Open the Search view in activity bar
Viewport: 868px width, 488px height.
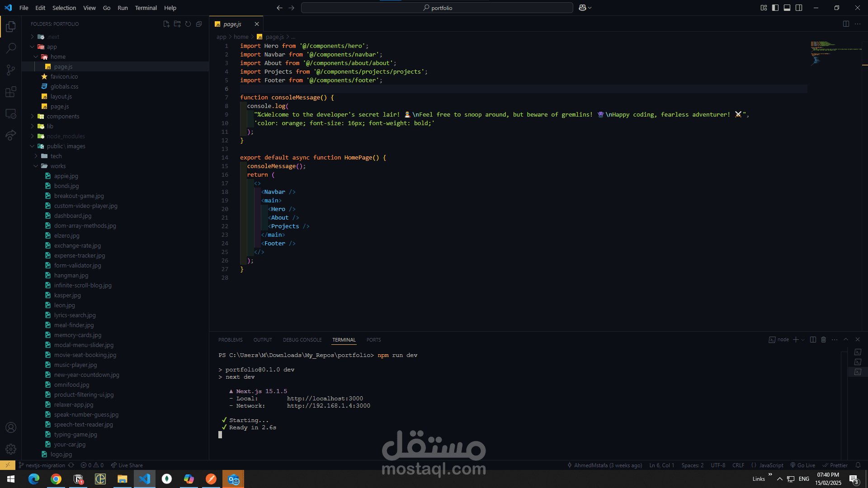11,48
